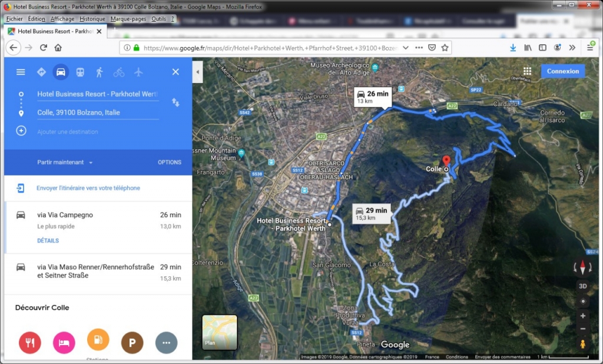Select flight travel mode

coord(138,72)
